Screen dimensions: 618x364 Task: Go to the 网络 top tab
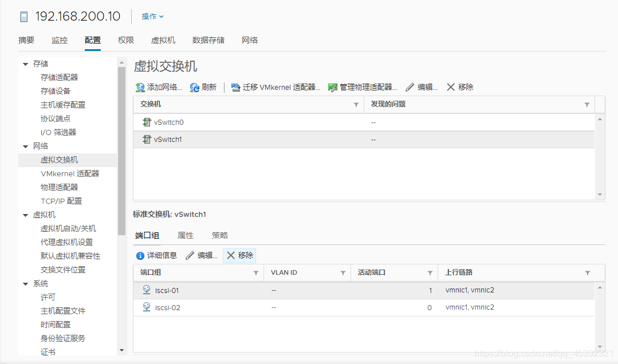[x=250, y=40]
